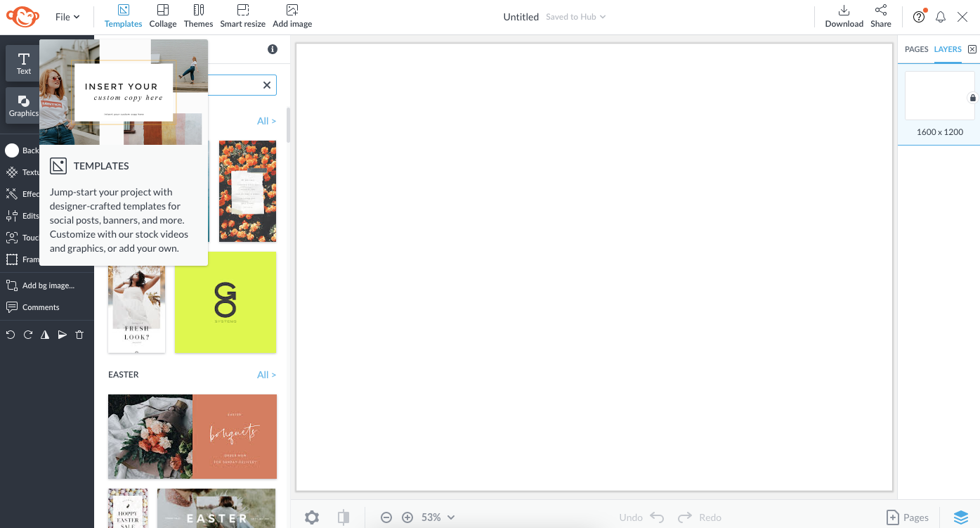Select the 1600 x 1200 layer thumbnail
The height and width of the screenshot is (528, 980).
point(940,96)
